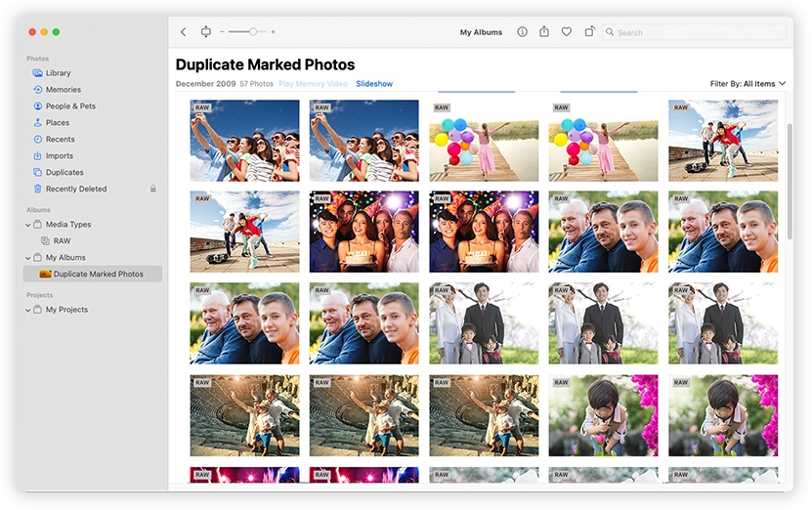Click the rotate icon in toolbar
Image resolution: width=812 pixels, height=510 pixels.
pos(589,32)
